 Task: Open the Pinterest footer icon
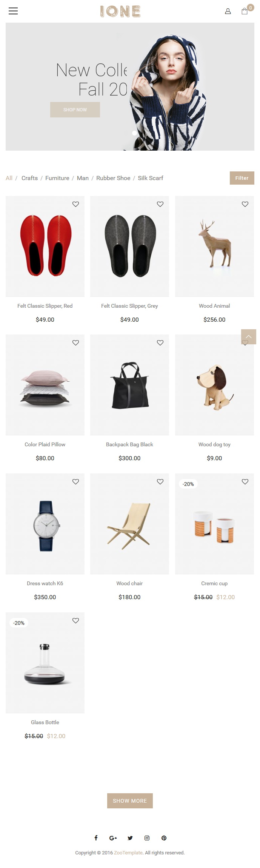164,838
